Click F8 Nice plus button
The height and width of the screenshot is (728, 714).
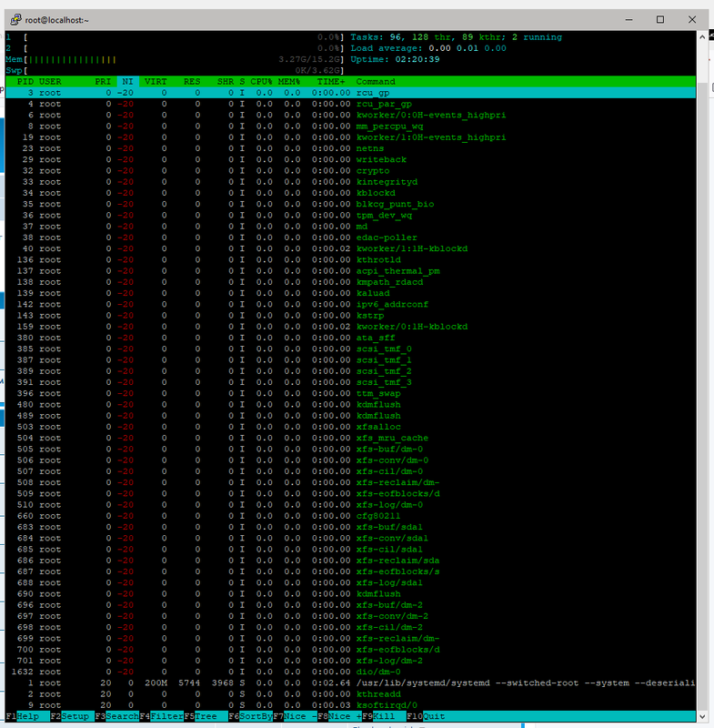339,716
